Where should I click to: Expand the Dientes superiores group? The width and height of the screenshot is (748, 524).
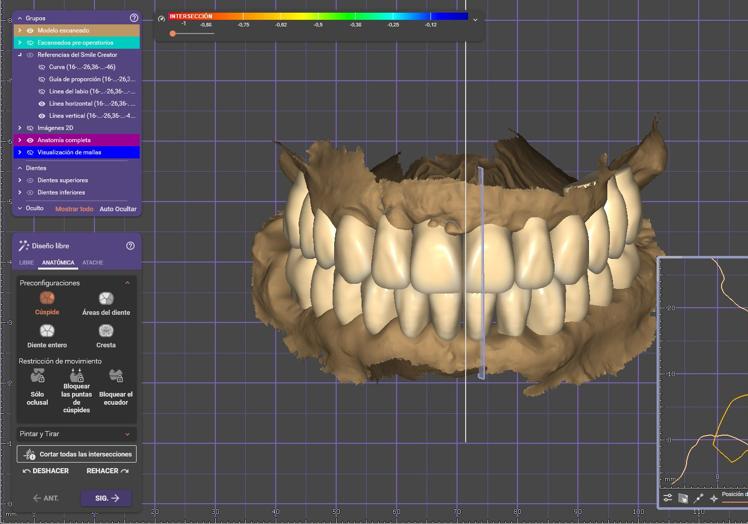tap(19, 180)
